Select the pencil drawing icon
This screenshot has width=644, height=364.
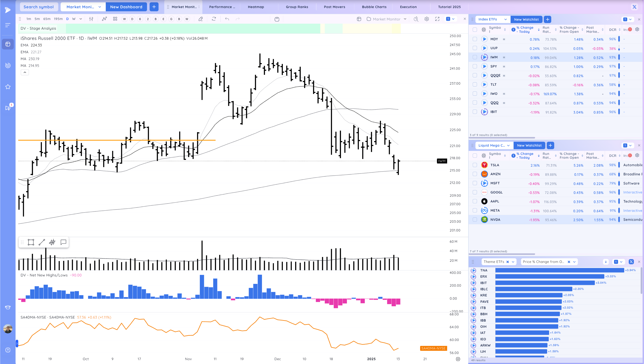200,19
